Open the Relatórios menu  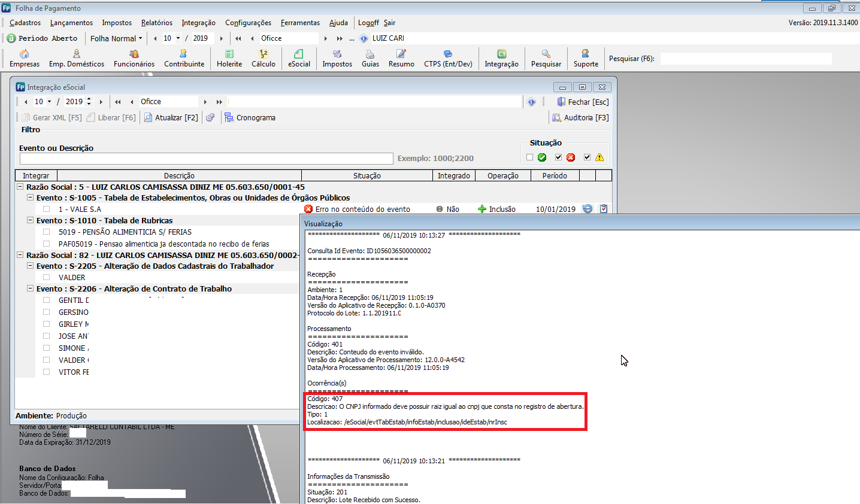pos(157,23)
